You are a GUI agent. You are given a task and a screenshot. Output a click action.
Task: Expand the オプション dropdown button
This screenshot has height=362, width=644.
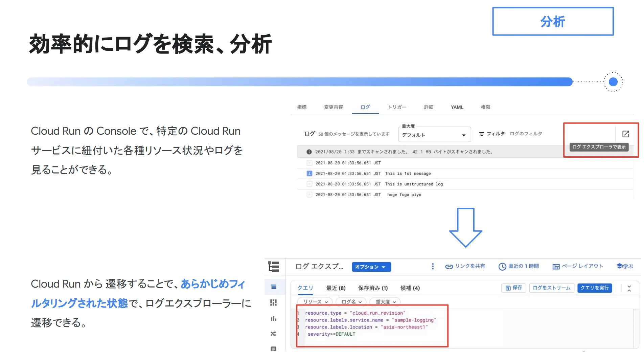[x=371, y=267]
